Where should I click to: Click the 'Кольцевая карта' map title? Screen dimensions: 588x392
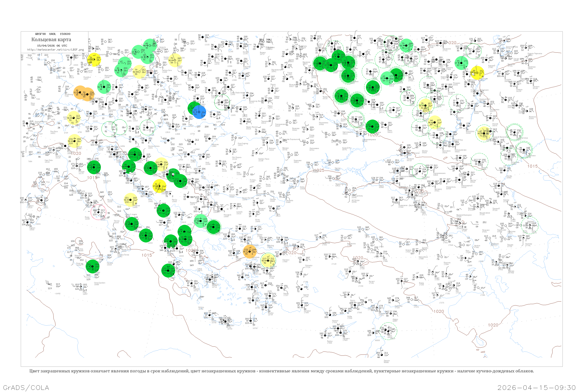point(51,40)
